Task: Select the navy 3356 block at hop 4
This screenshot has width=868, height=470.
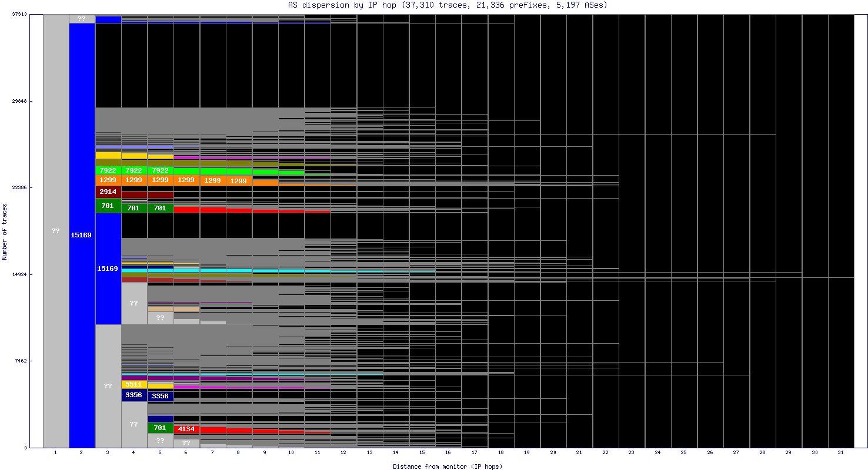Action: (x=134, y=395)
